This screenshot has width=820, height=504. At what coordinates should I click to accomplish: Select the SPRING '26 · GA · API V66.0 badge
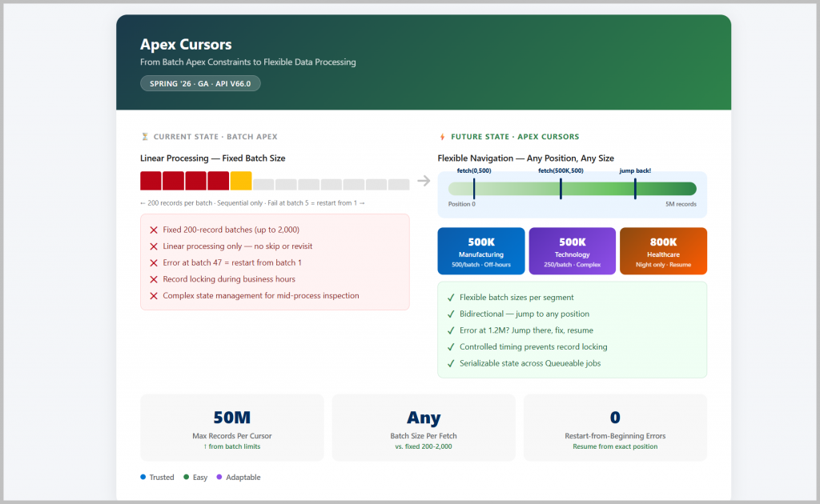pyautogui.click(x=200, y=83)
